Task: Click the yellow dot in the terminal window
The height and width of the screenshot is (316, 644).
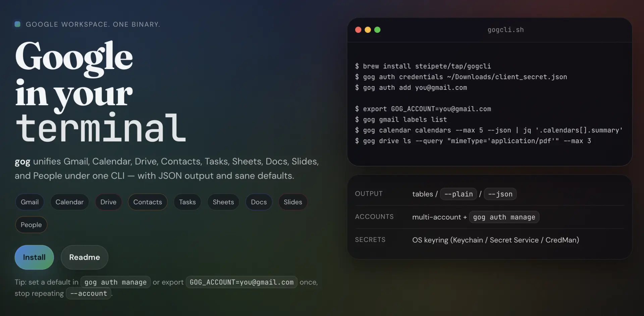Action: pos(368,30)
